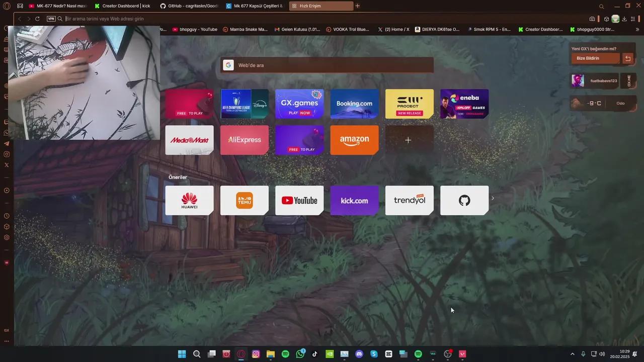Screen dimensions: 644x362
Task: Go back with the back arrow
Action: [20, 19]
